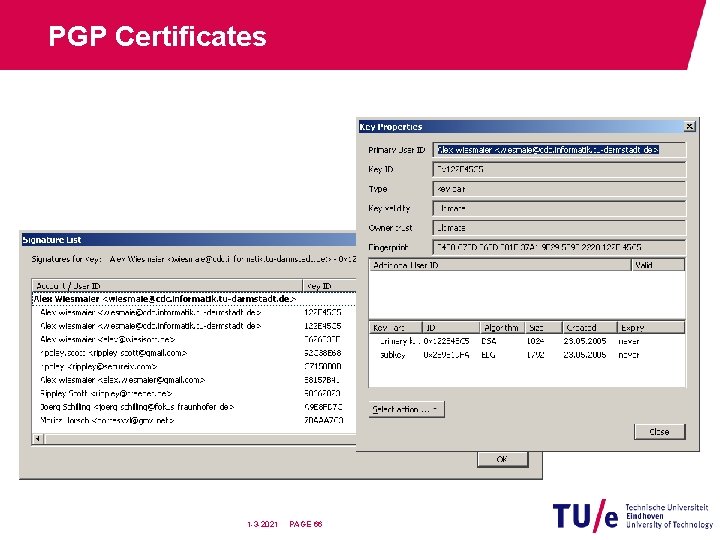Image resolution: width=720 pixels, height=540 pixels.
Task: Click the Primary User ID field
Action: (559, 150)
